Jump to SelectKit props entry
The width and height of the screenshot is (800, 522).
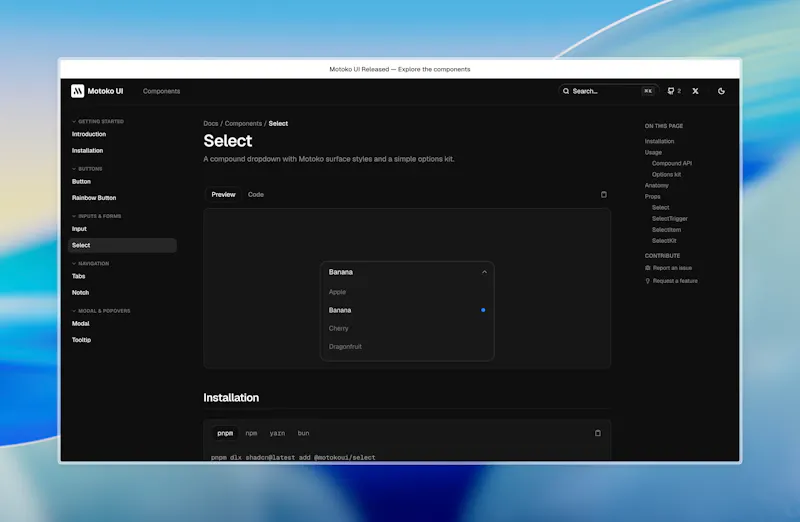[664, 241]
